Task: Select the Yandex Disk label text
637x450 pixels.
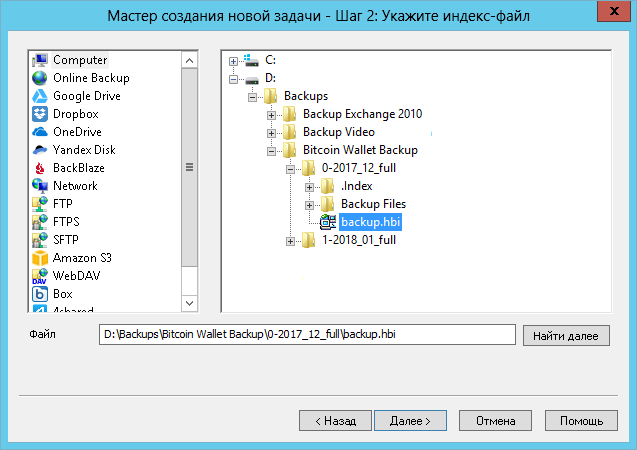Action: tap(84, 150)
